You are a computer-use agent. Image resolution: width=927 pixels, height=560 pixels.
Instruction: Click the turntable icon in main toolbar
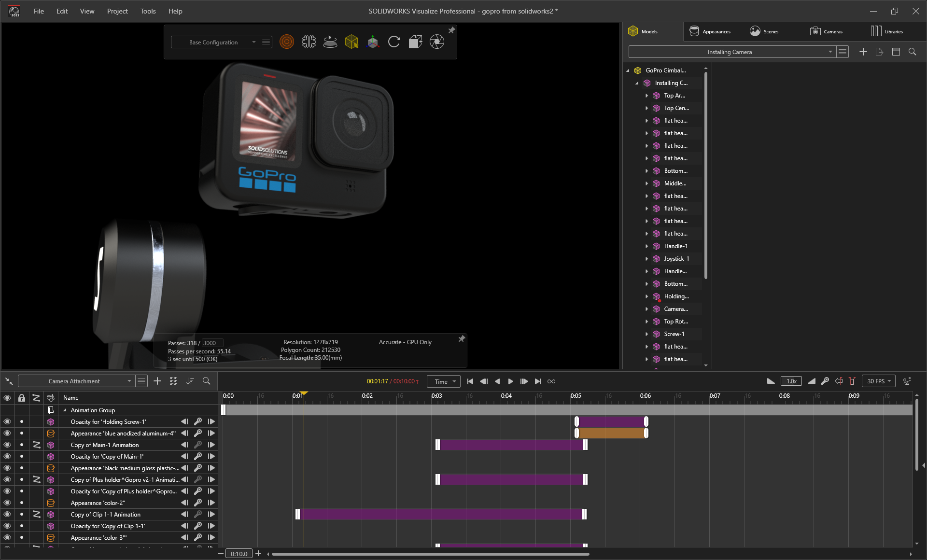pyautogui.click(x=330, y=42)
